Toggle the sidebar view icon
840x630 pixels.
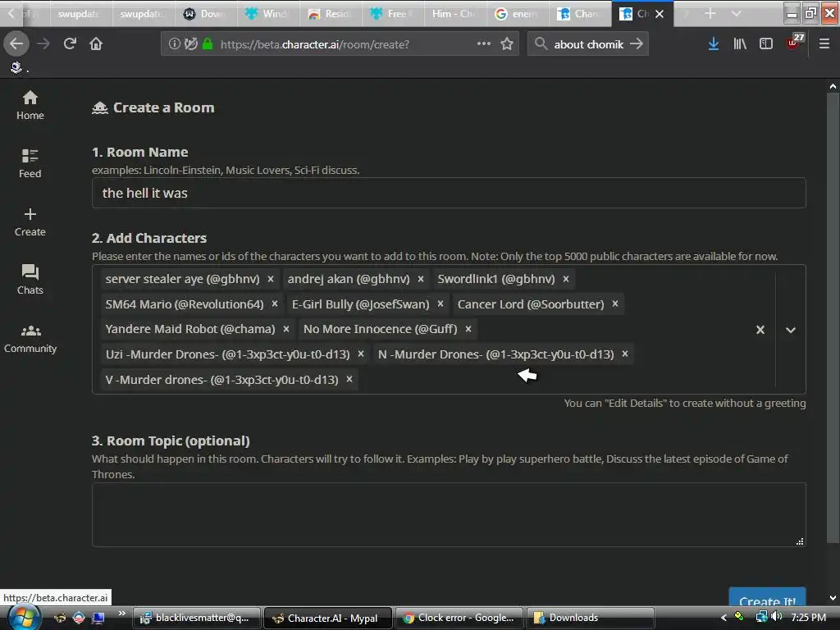pyautogui.click(x=766, y=43)
